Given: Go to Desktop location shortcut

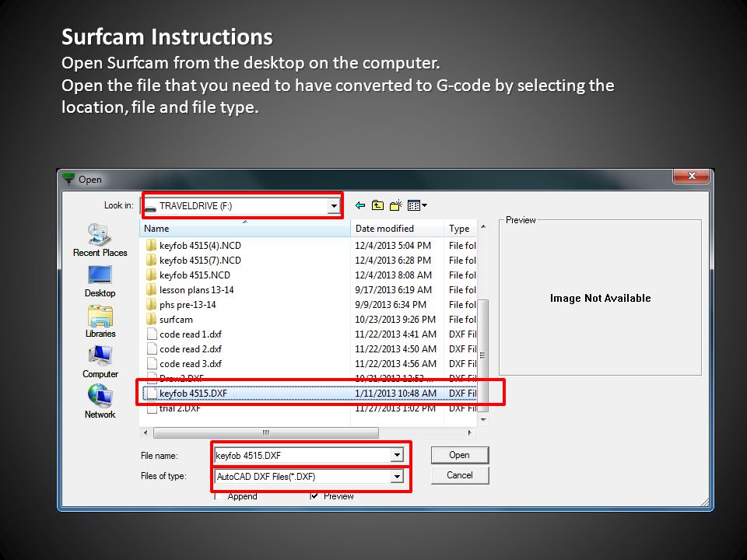Looking at the screenshot, I should coord(100,281).
